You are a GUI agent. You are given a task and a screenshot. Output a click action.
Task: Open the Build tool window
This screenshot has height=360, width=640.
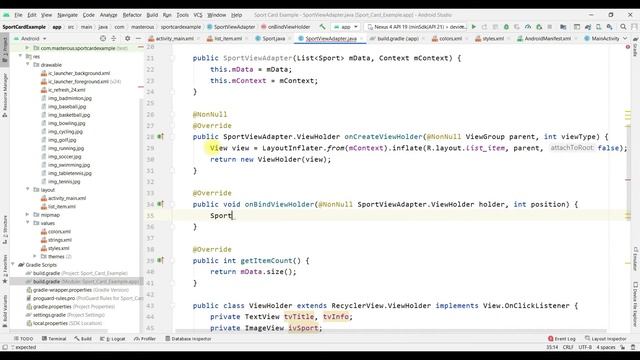pos(83,339)
